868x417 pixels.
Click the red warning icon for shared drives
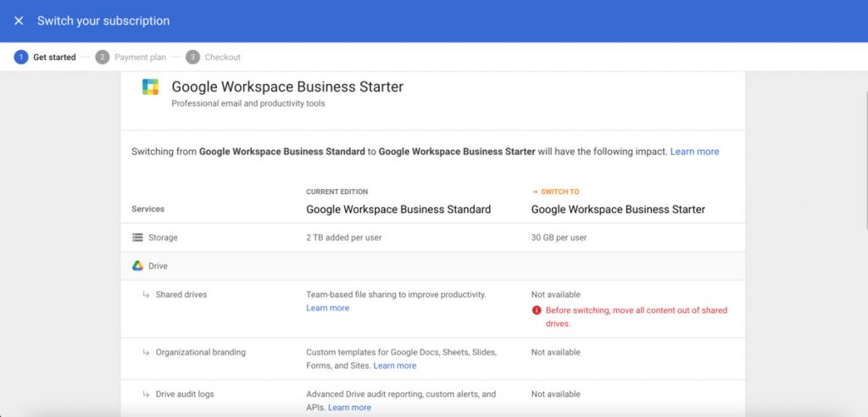(x=536, y=310)
